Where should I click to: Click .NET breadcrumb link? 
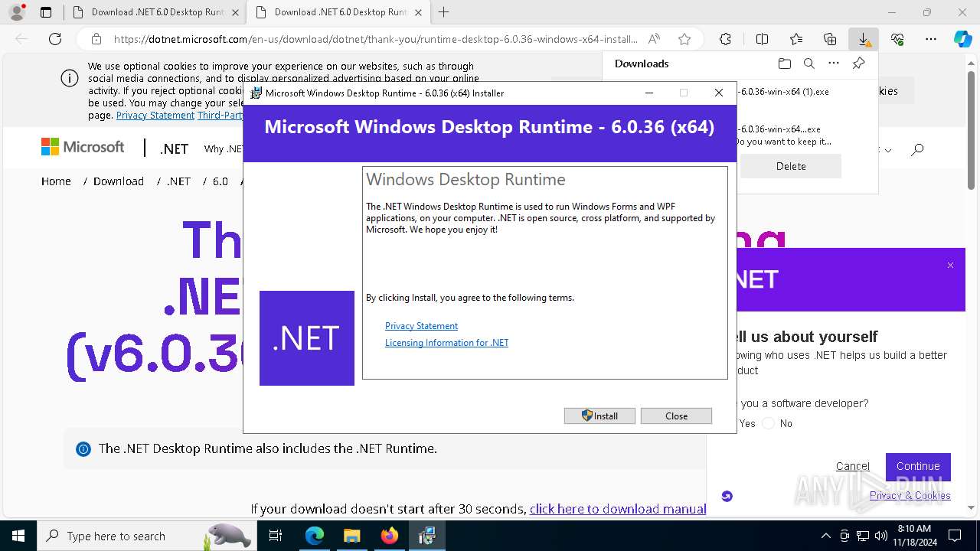click(178, 181)
